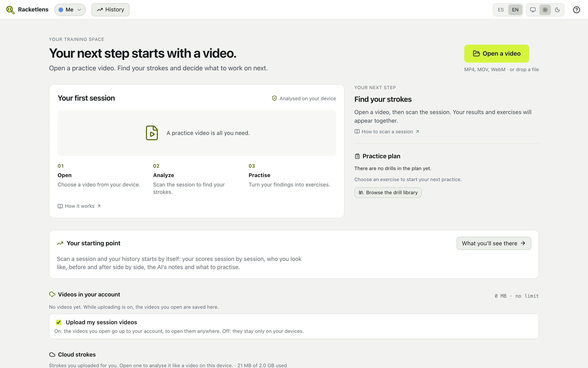The height and width of the screenshot is (368, 588).
Task: Browse the drill library
Action: click(388, 193)
